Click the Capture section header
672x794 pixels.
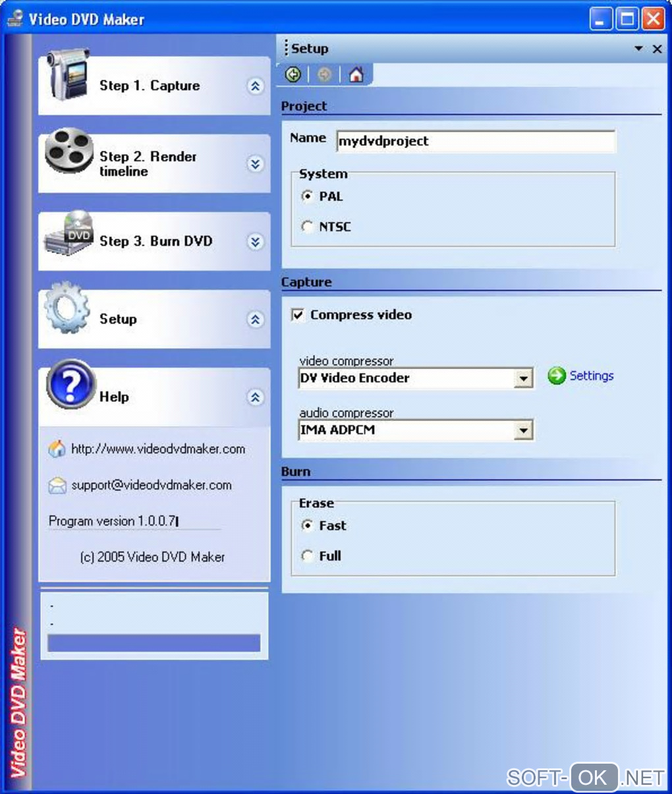[x=306, y=282]
